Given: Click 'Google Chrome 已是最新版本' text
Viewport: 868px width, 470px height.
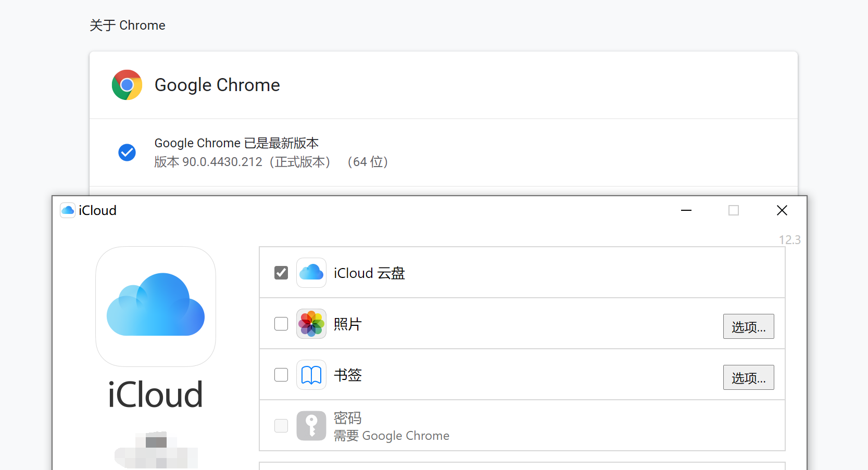Looking at the screenshot, I should [236, 143].
